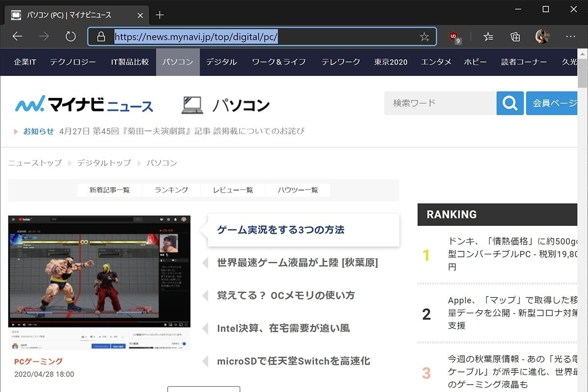Open the game streaming article thumbnail

99,282
